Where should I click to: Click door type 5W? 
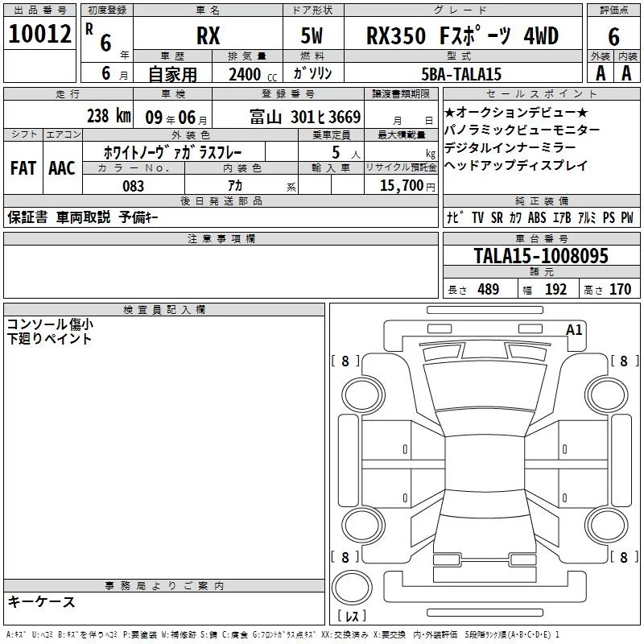[x=312, y=35]
